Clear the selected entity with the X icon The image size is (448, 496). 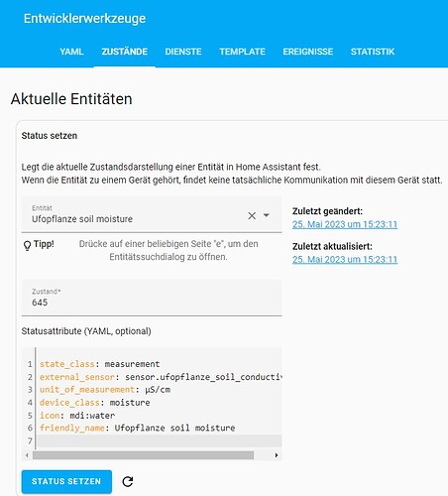coord(252,215)
